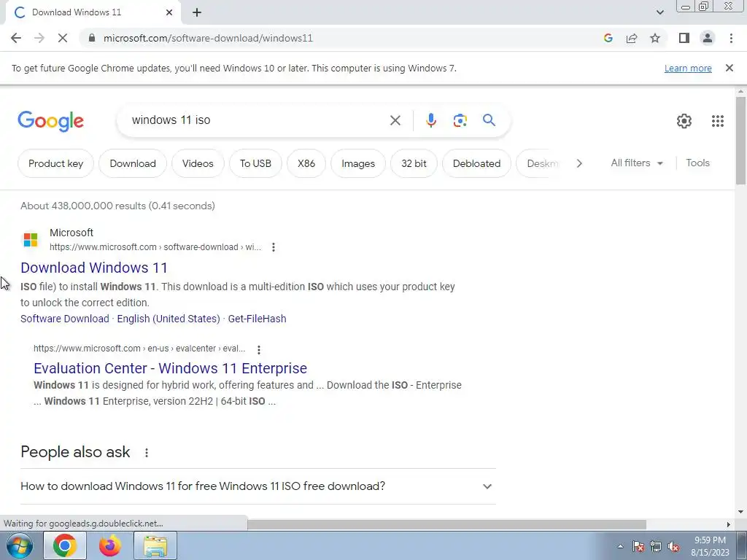Open a new tab
747x560 pixels.
[x=197, y=12]
